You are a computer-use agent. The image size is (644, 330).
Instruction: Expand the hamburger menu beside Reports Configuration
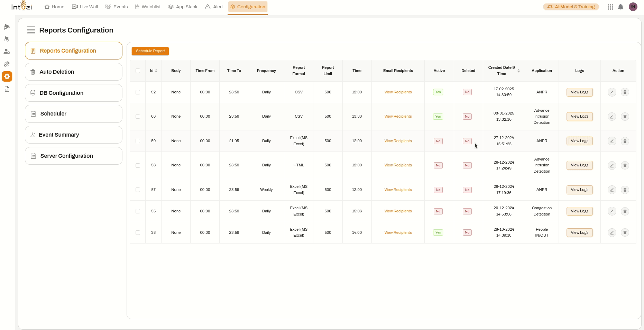(x=31, y=30)
